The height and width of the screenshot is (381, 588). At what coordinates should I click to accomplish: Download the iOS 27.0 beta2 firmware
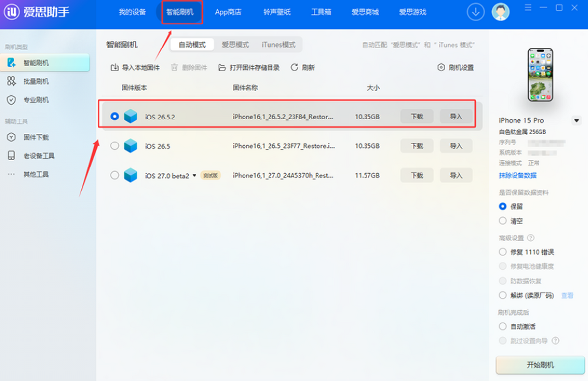point(417,175)
